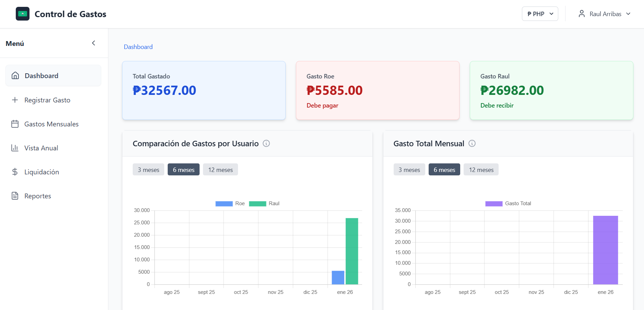Go to Registrar Gasto in the menu

tap(53, 100)
